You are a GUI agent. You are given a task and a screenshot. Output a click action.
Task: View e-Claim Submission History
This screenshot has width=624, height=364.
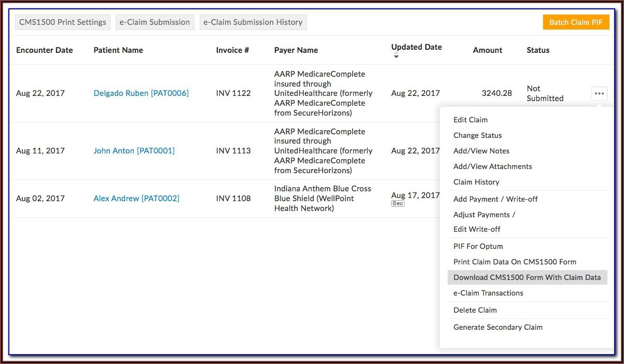[253, 22]
